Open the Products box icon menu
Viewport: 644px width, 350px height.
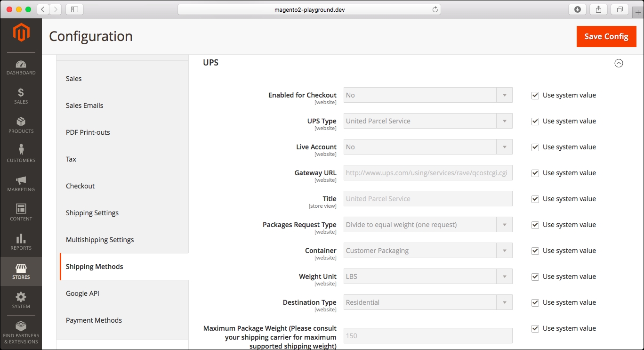point(21,125)
